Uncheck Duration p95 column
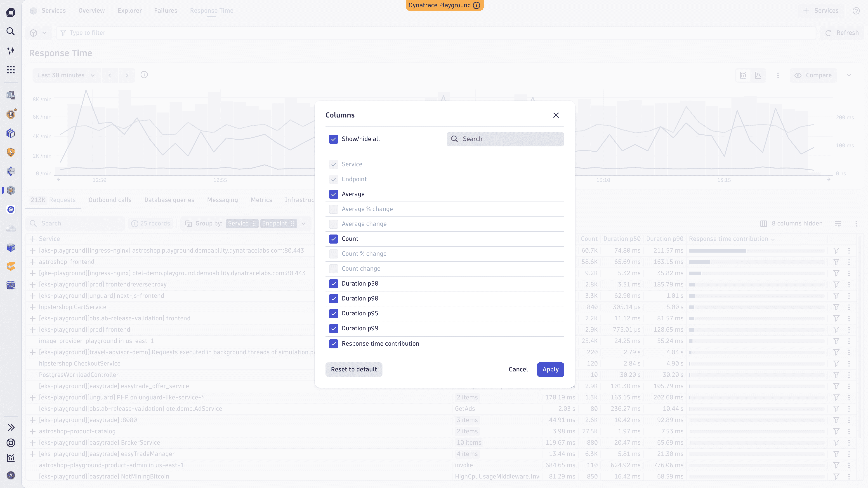Image resolution: width=868 pixels, height=488 pixels. pos(333,314)
